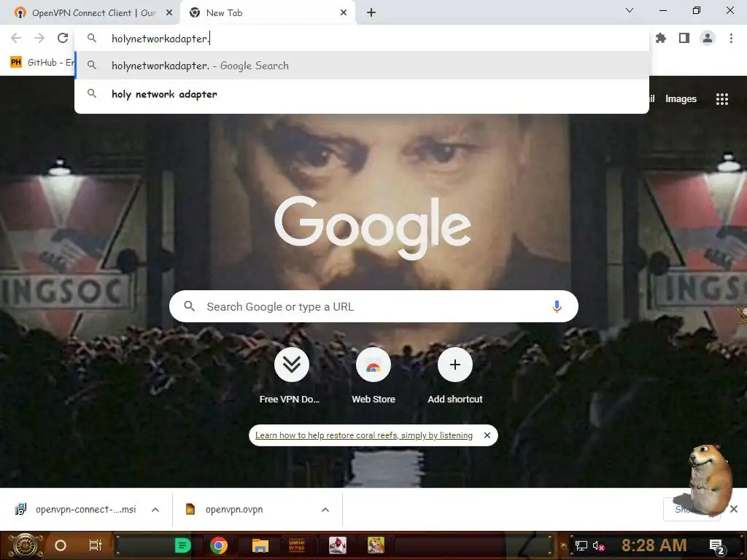747x560 pixels.
Task: Open Google Images link
Action: click(681, 99)
